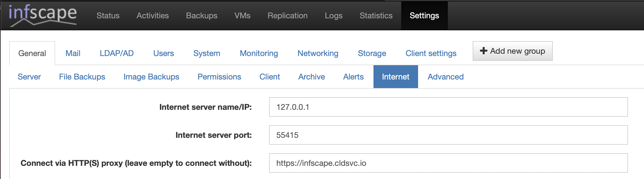Switch to the Advanced sub-tab
This screenshot has width=644, height=179.
point(445,77)
